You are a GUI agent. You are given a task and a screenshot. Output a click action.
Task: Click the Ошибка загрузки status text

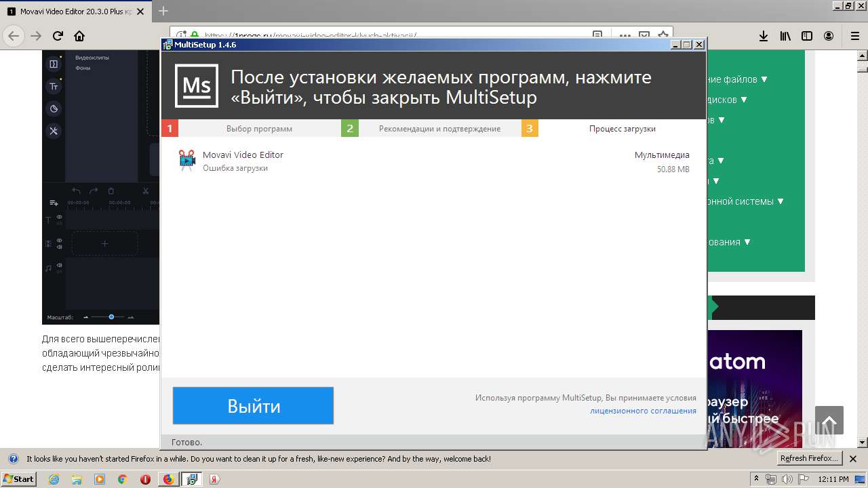click(x=235, y=168)
